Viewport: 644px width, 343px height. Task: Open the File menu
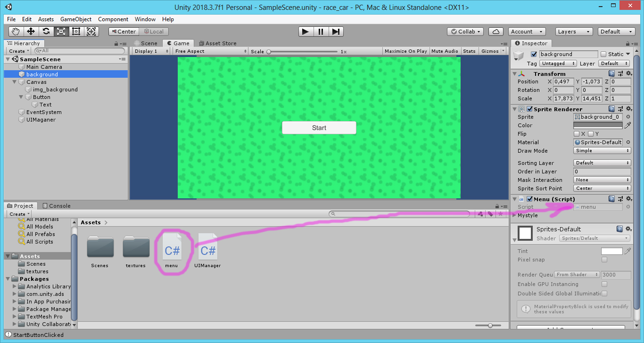point(11,19)
